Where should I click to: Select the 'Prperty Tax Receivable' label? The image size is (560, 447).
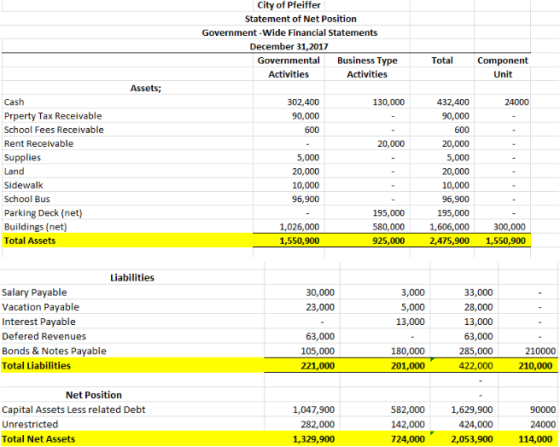(53, 116)
